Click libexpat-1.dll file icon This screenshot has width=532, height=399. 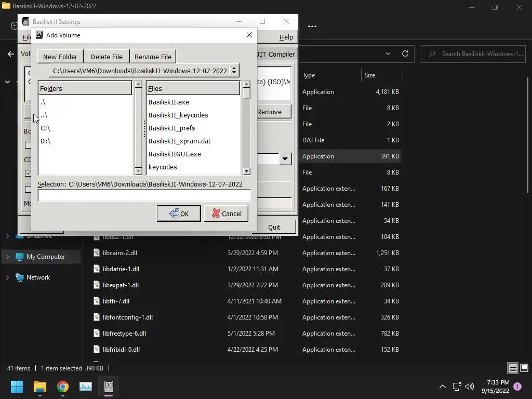tap(97, 285)
